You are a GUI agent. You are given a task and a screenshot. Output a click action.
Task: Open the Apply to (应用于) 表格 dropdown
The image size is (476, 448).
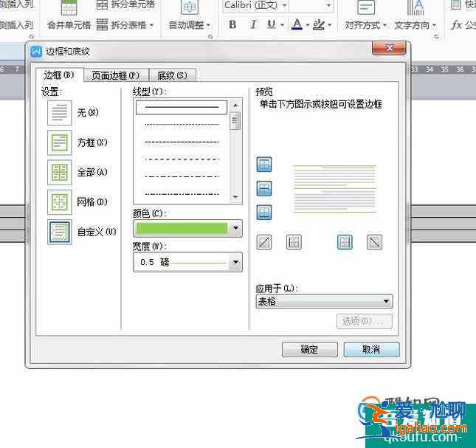(324, 302)
